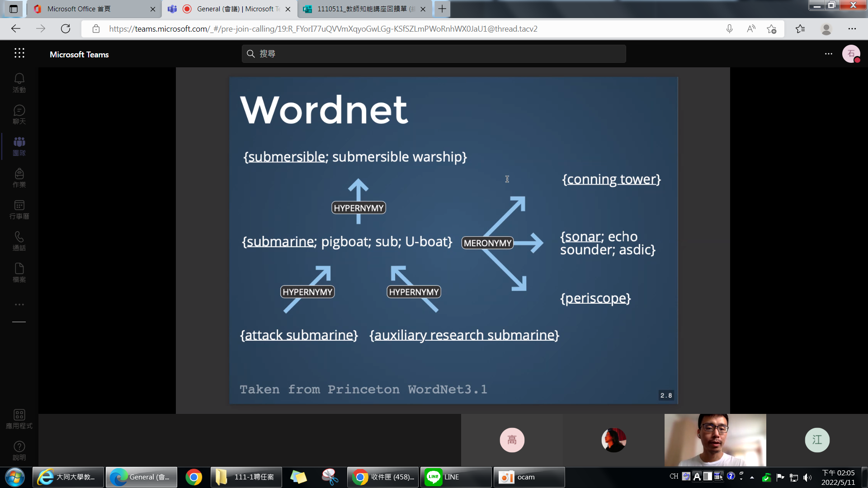Toggle microphone voice search in address bar
The width and height of the screenshot is (868, 488).
(x=729, y=28)
